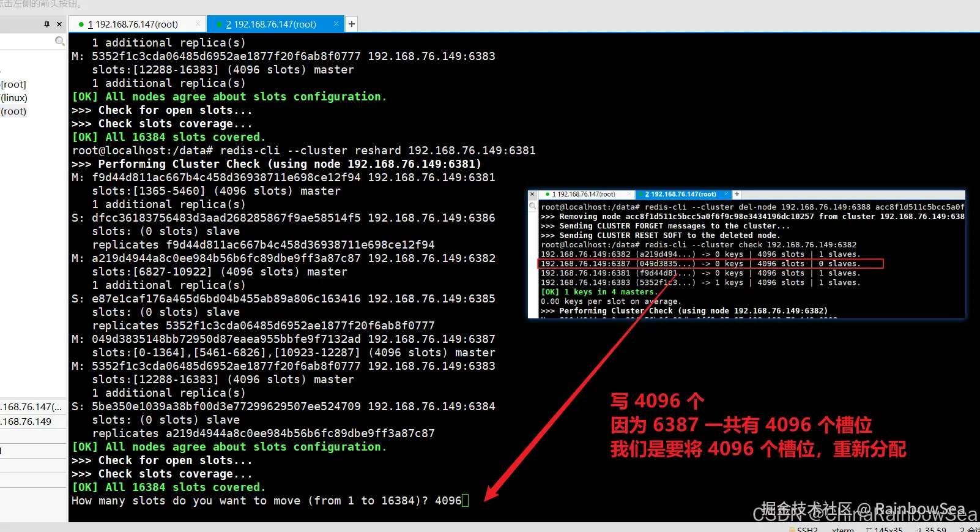Click the SSH2 status bar indicator
Screen dimensions: 980x532
click(x=804, y=529)
